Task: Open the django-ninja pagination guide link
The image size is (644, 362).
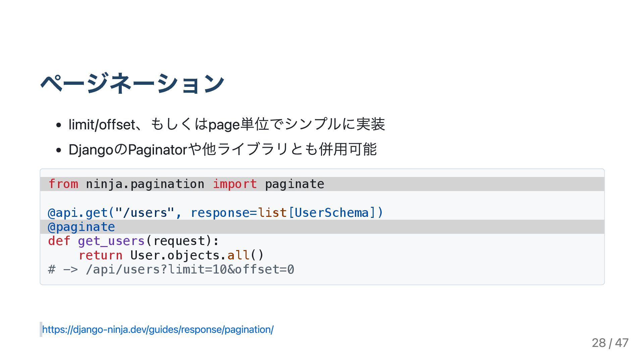Action: click(158, 329)
